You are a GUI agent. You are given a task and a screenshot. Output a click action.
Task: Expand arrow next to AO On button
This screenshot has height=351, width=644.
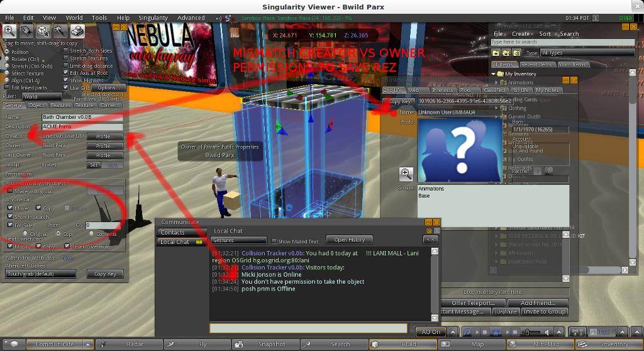click(453, 332)
